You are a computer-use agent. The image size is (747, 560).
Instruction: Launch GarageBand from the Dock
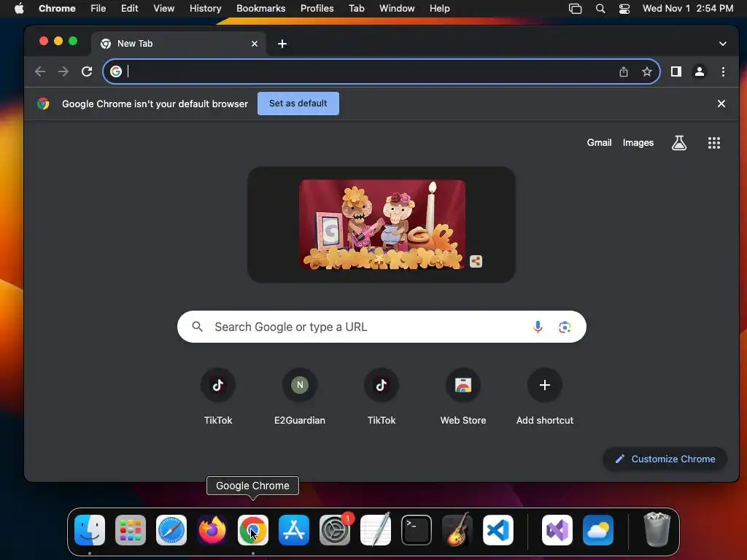click(x=457, y=530)
